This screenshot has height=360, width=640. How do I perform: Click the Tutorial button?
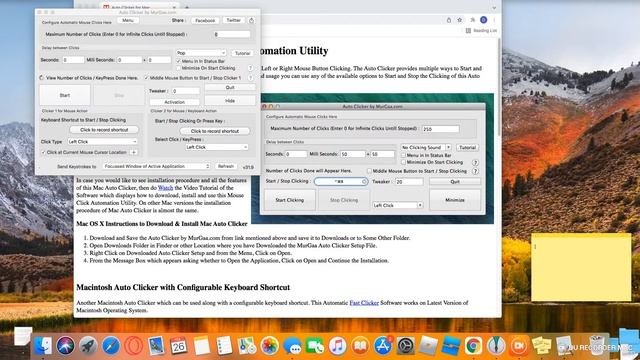(242, 53)
